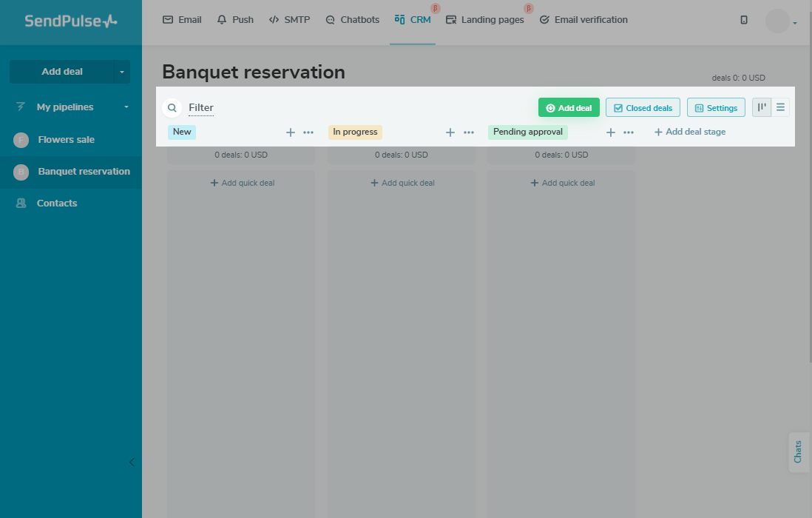812x518 pixels.
Task: Open In progress stage three-dot options menu
Action: click(x=469, y=132)
